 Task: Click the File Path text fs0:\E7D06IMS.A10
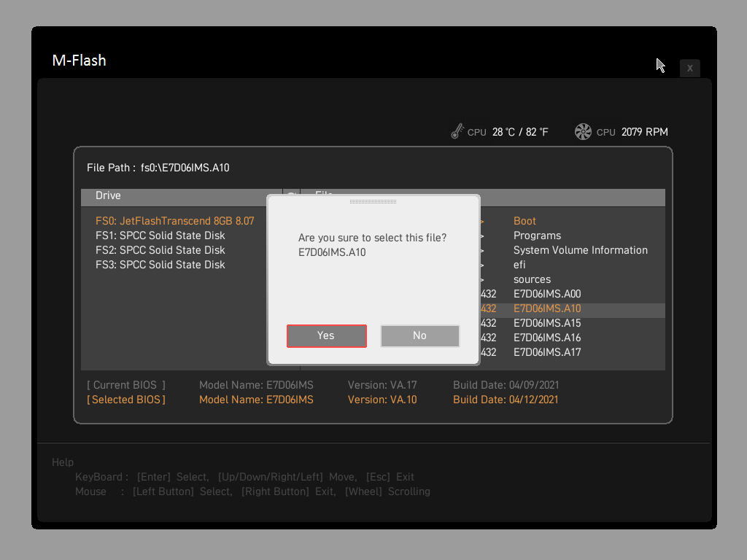[x=185, y=168]
